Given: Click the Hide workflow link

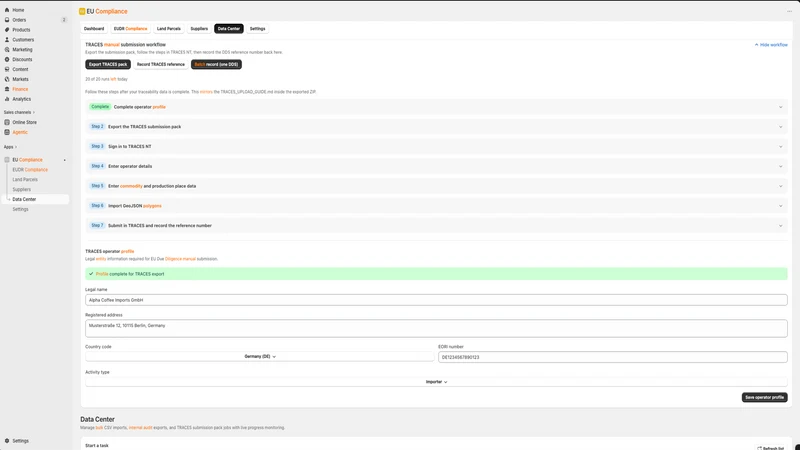Looking at the screenshot, I should [x=771, y=45].
